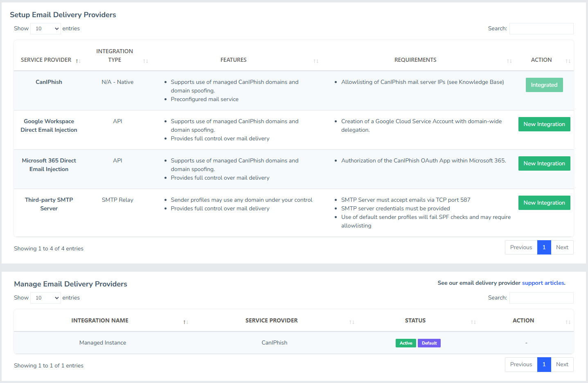Click New Integration for Google Workspace
The height and width of the screenshot is (383, 588).
[x=544, y=124]
